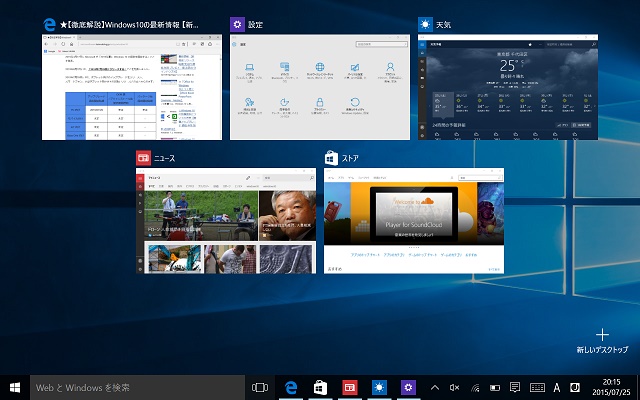Click the muted volume tray icon

click(x=454, y=387)
